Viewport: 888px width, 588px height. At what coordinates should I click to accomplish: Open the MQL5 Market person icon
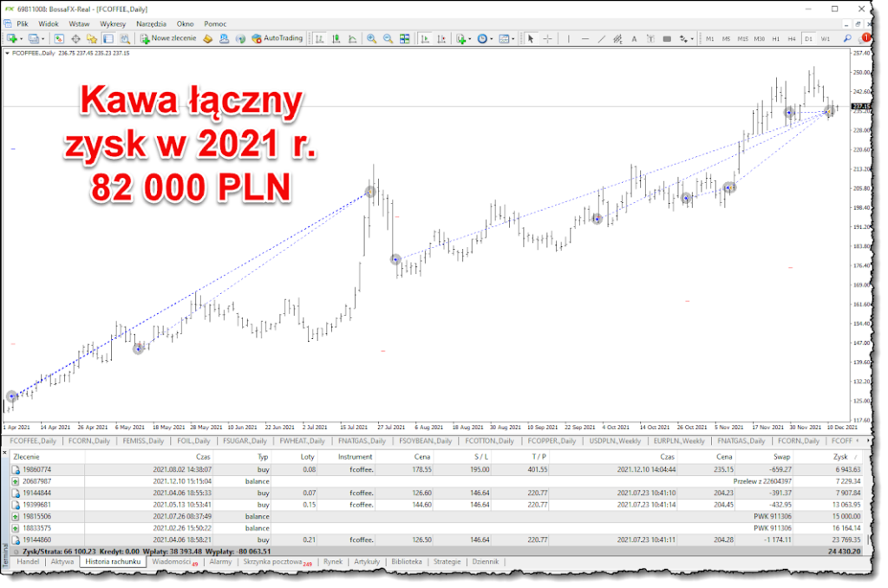tap(225, 38)
